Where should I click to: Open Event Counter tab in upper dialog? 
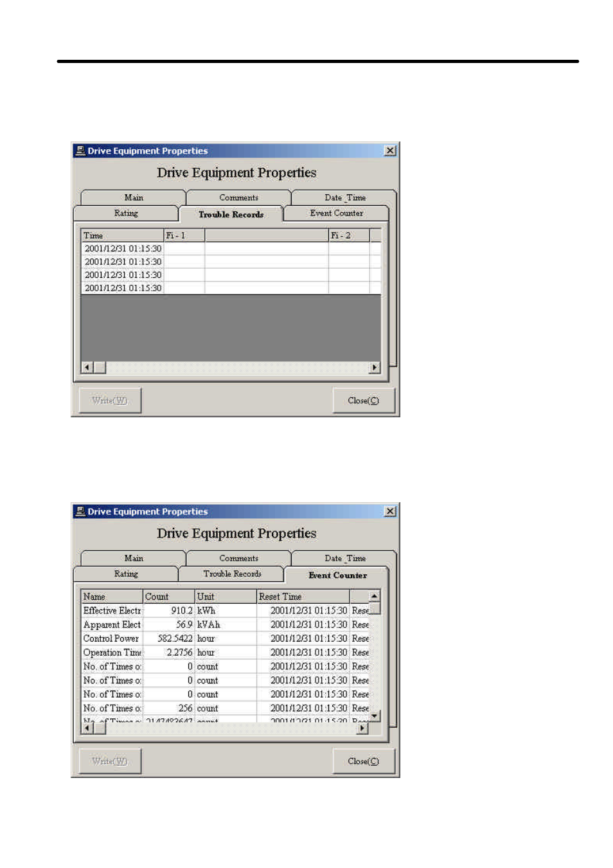[x=336, y=213]
